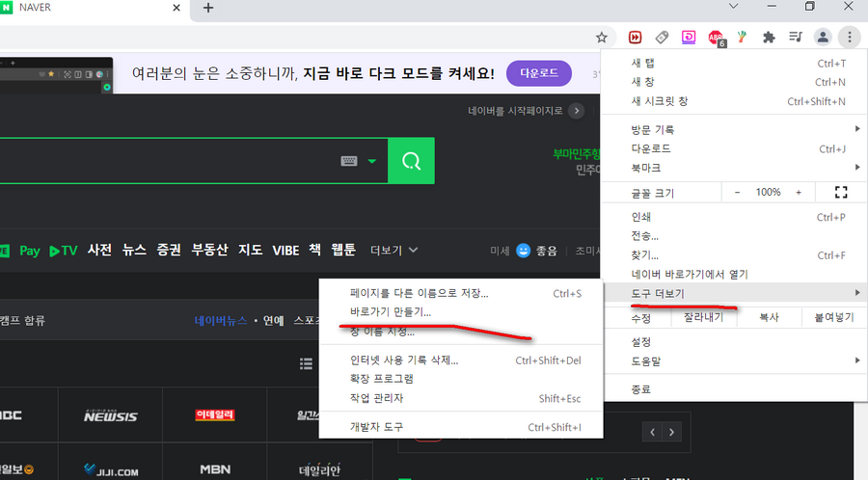Increase zoom with the plus button
The height and width of the screenshot is (480, 868).
[x=799, y=193]
